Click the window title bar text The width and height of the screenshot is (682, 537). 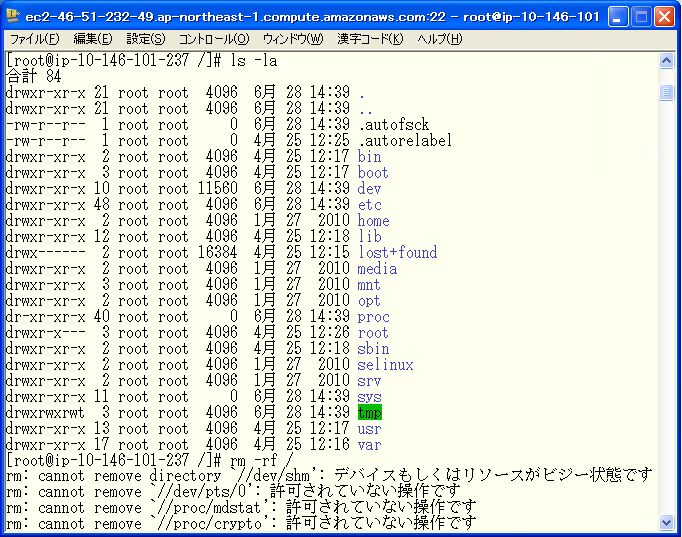pos(313,17)
